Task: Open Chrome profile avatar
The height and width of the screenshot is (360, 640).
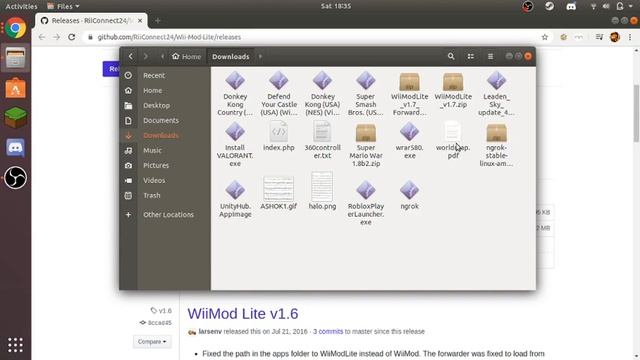Action: (x=615, y=37)
